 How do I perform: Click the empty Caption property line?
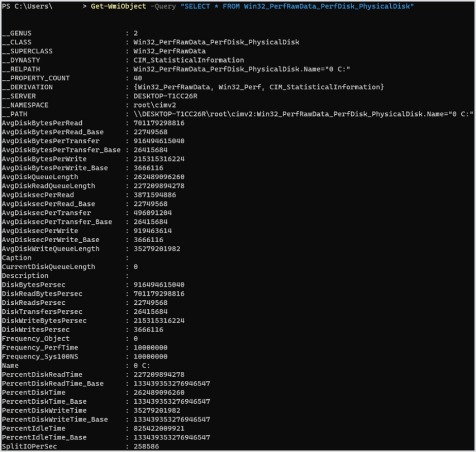tap(17, 258)
